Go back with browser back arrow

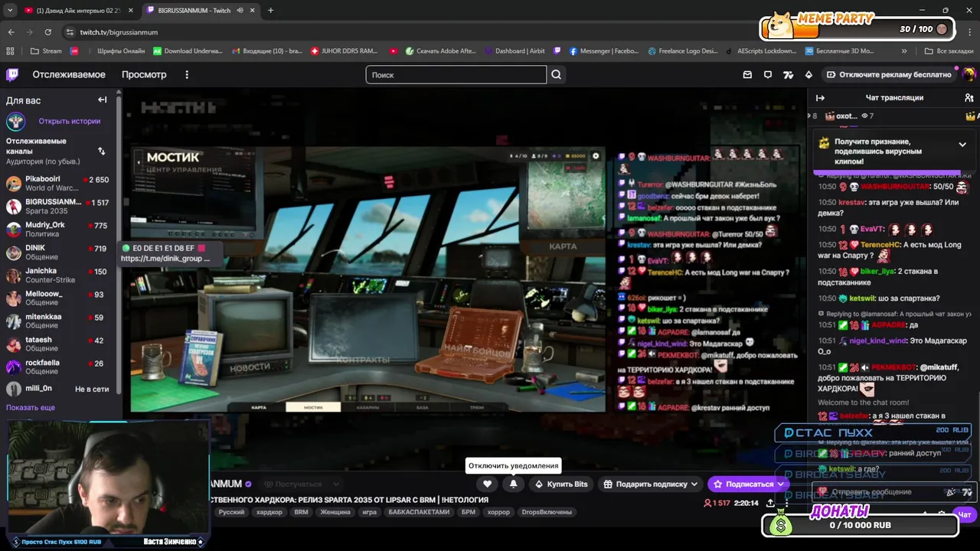[x=11, y=32]
